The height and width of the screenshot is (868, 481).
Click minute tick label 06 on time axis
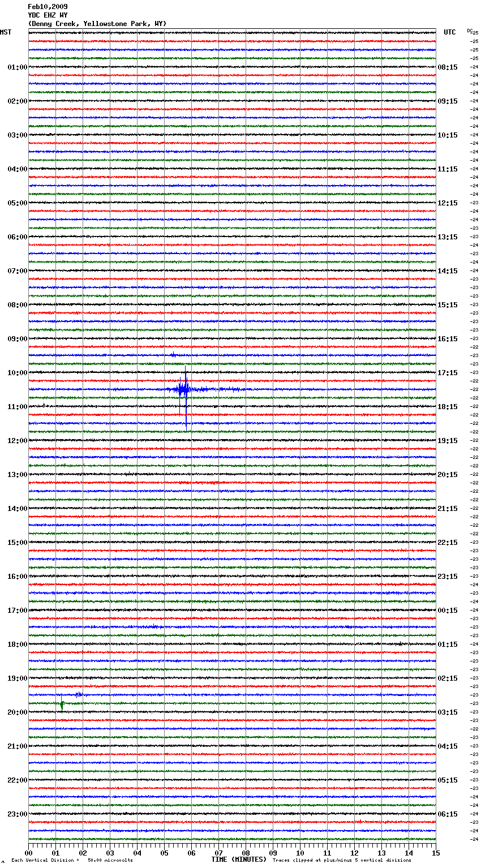(191, 853)
